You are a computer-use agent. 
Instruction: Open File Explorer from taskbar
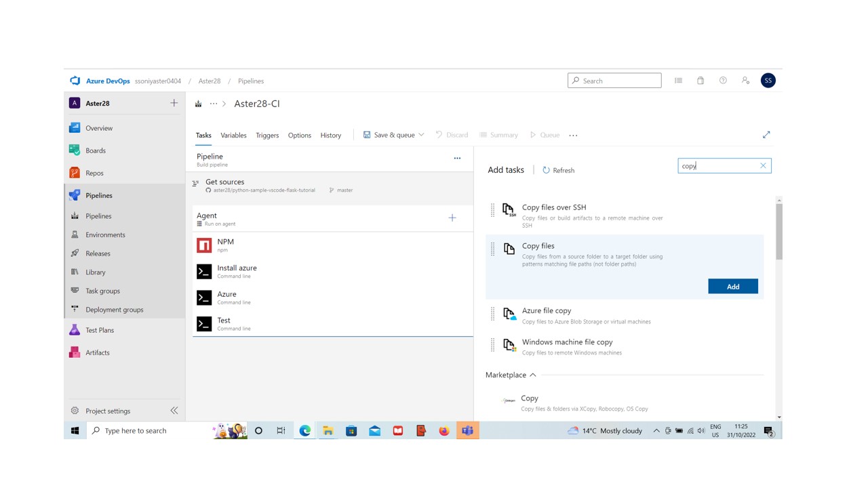point(328,430)
